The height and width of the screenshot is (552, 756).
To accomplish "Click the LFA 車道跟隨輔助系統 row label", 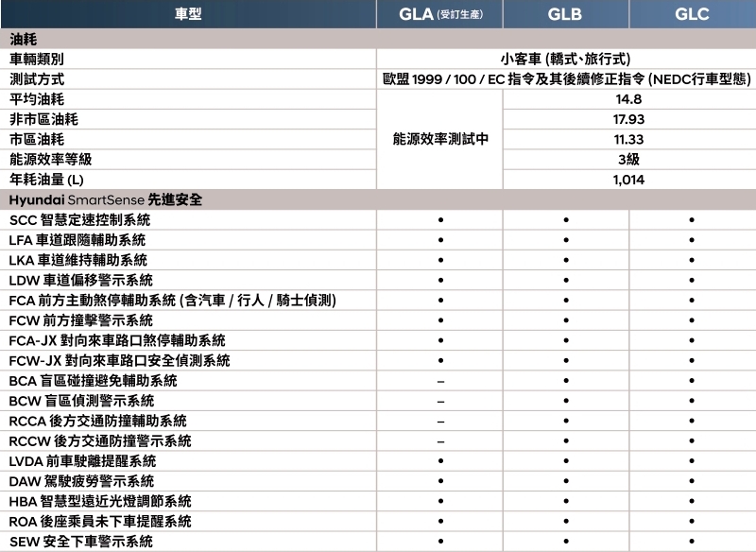I will pos(77,240).
